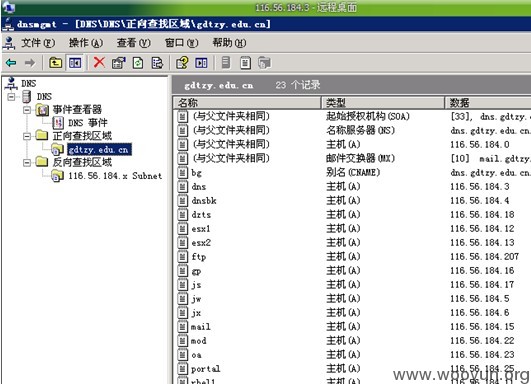
Task: Collapse the 反向查找区域 tree node
Action: (x=27, y=163)
